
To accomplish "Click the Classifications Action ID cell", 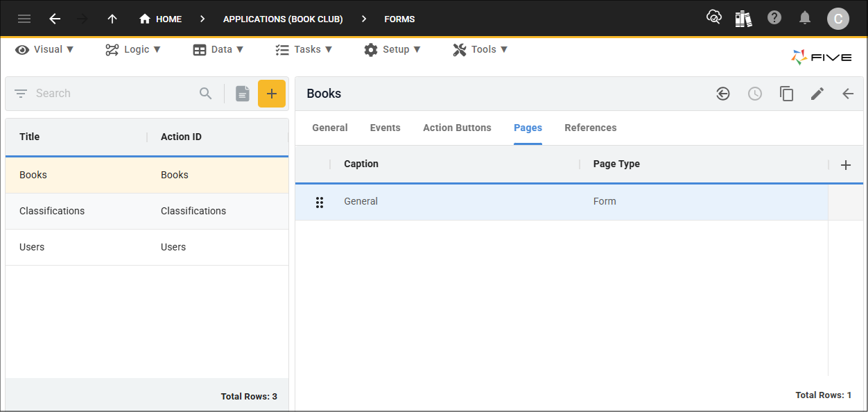I will (x=193, y=211).
